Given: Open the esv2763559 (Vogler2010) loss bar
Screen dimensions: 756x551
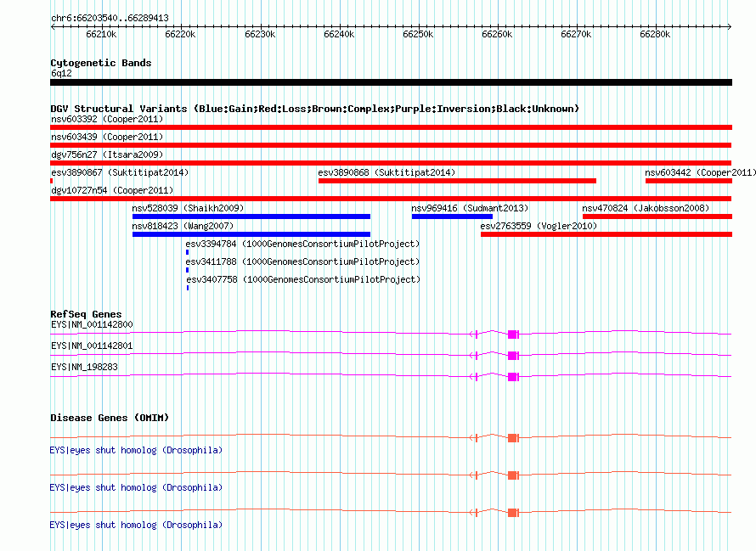Looking at the screenshot, I should [x=606, y=234].
